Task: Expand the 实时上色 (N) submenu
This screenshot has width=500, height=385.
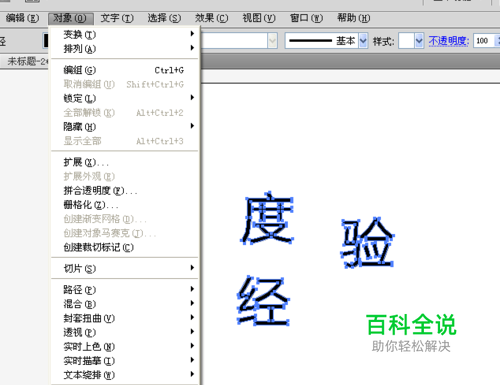Action: click(x=125, y=347)
